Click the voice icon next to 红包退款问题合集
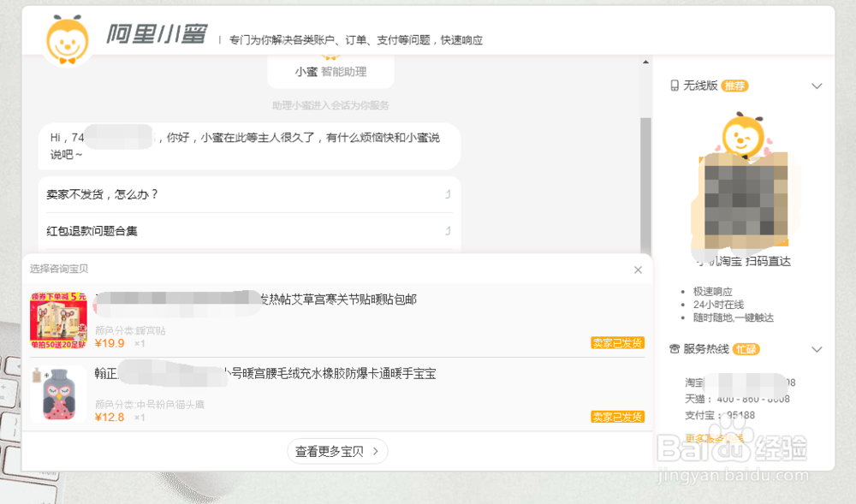Viewport: 856px width, 504px height. (447, 230)
